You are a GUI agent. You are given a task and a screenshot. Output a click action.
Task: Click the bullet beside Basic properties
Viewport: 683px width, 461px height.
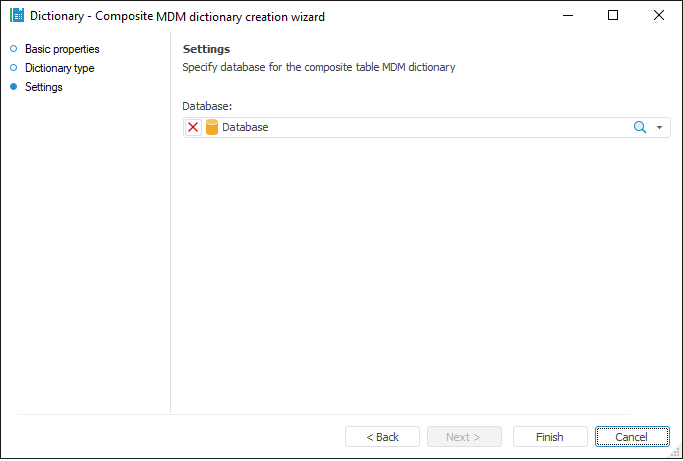pos(14,49)
